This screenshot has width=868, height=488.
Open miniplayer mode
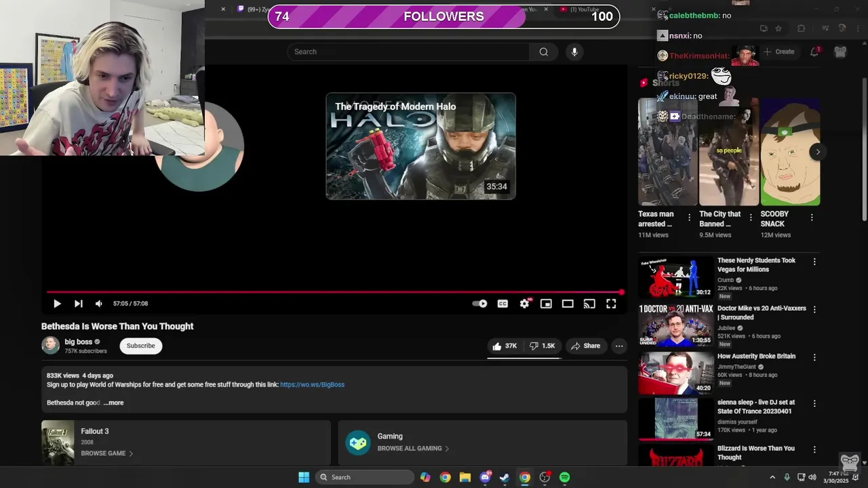tap(546, 304)
